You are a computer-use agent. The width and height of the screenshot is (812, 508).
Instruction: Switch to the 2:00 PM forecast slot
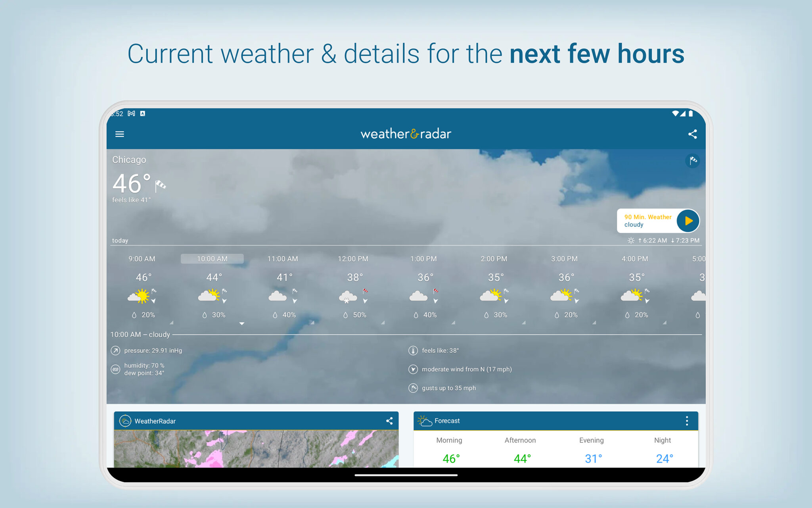pos(493,258)
